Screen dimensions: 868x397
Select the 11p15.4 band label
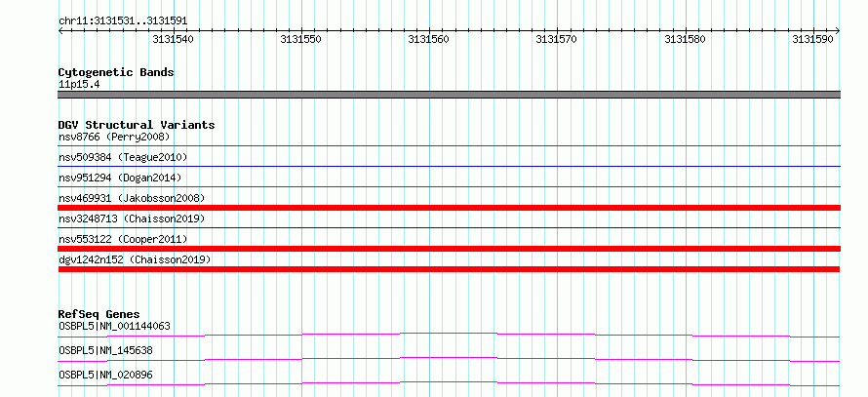click(79, 85)
